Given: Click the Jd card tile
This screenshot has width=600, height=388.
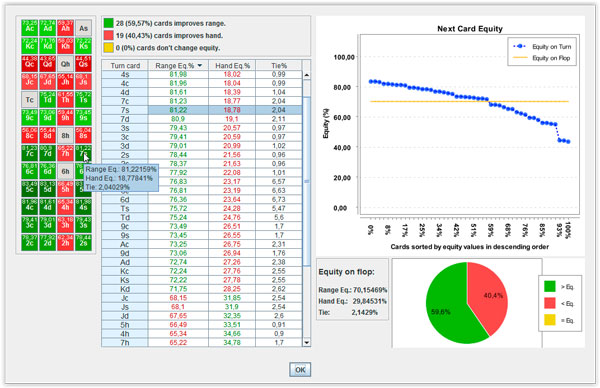Looking at the screenshot, I should point(47,82).
